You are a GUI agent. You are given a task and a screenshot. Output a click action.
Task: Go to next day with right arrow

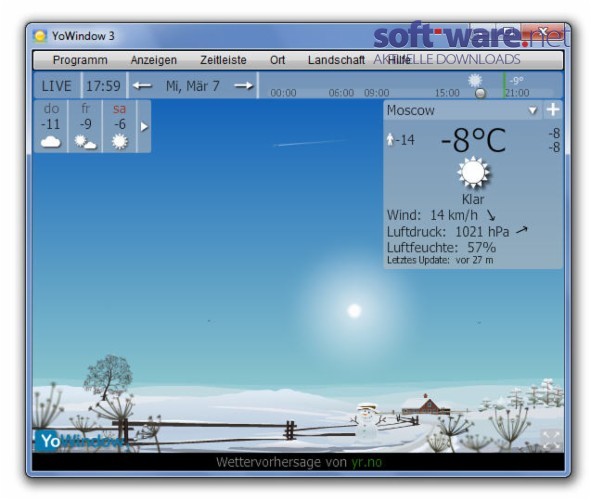pyautogui.click(x=243, y=86)
